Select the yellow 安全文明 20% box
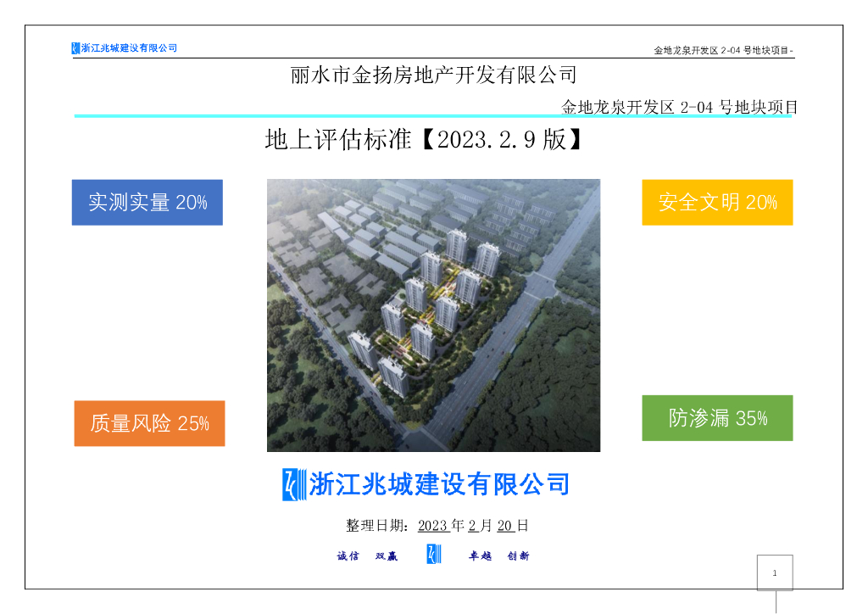Screen dimensions: 868x614 coord(716,202)
